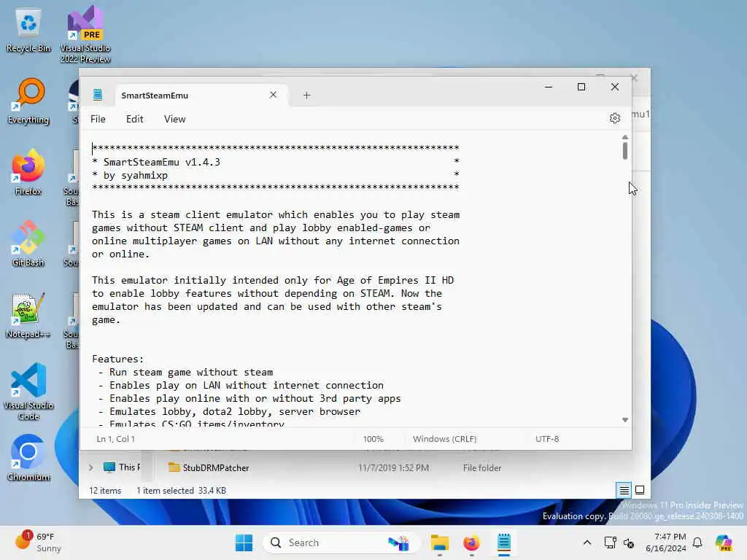Open the notifications bell icon

[697, 542]
